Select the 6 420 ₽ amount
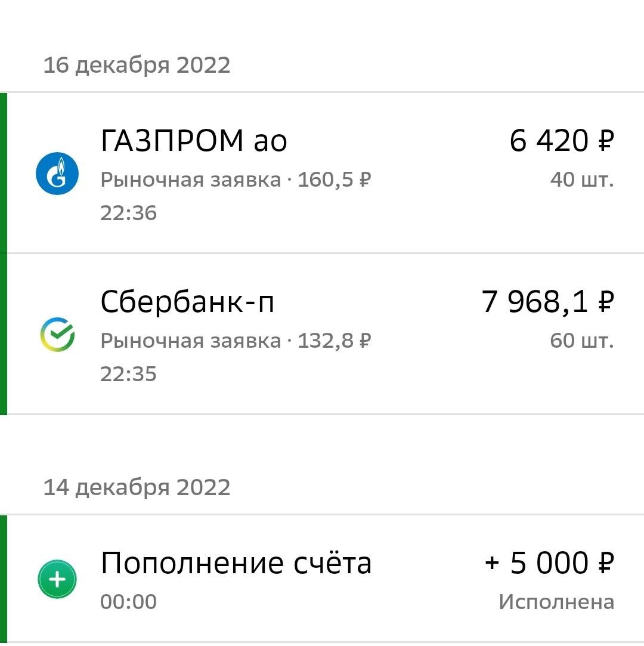 [x=561, y=141]
